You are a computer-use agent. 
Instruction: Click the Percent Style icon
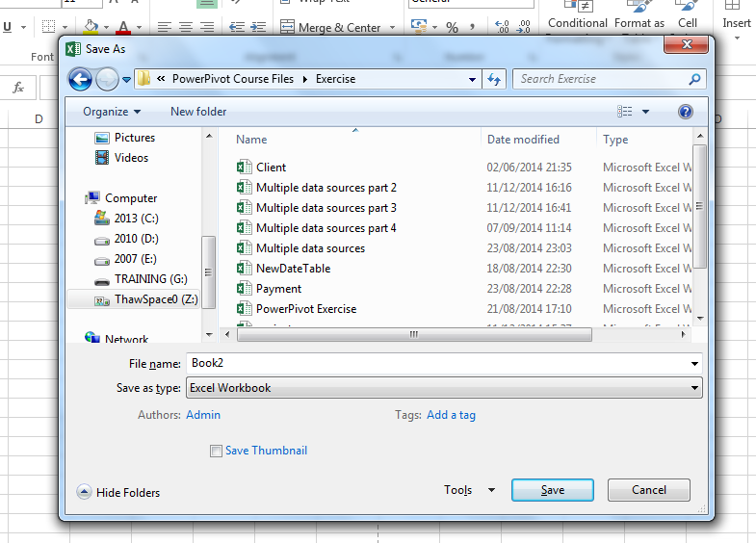click(453, 28)
